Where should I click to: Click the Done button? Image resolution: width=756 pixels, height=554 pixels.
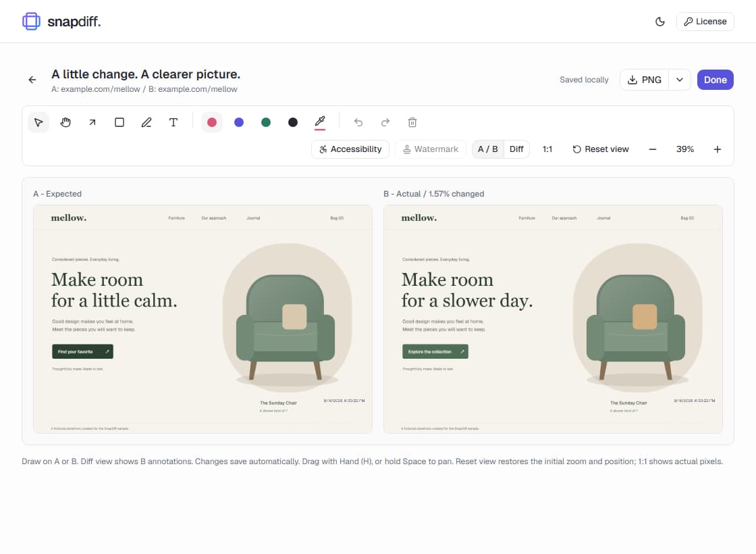(715, 80)
